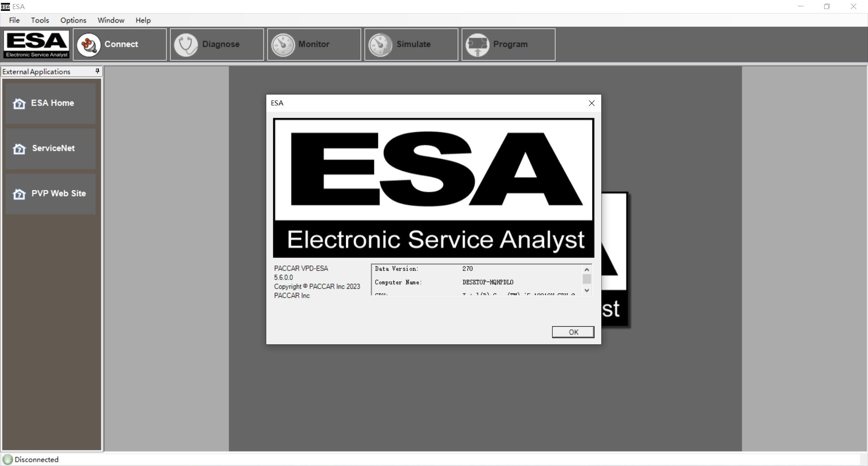Click scroll down arrow in info box

coord(587,290)
